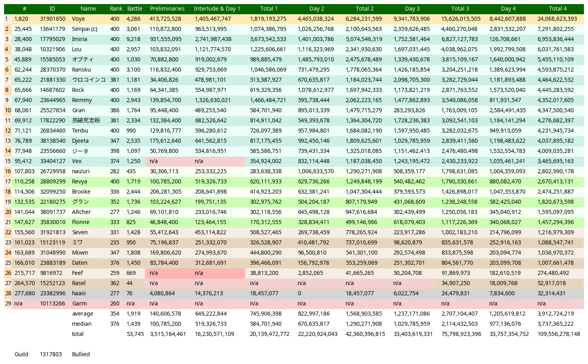Click the 'Battle' column header

[135, 9]
